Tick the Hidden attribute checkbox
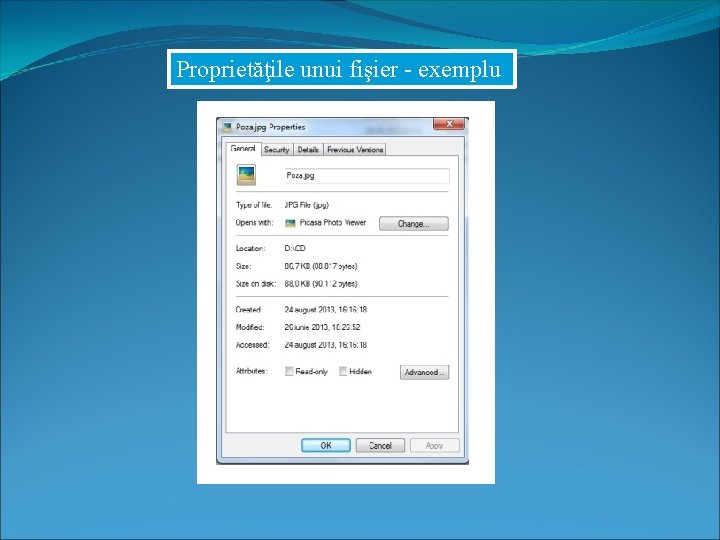 point(343,371)
